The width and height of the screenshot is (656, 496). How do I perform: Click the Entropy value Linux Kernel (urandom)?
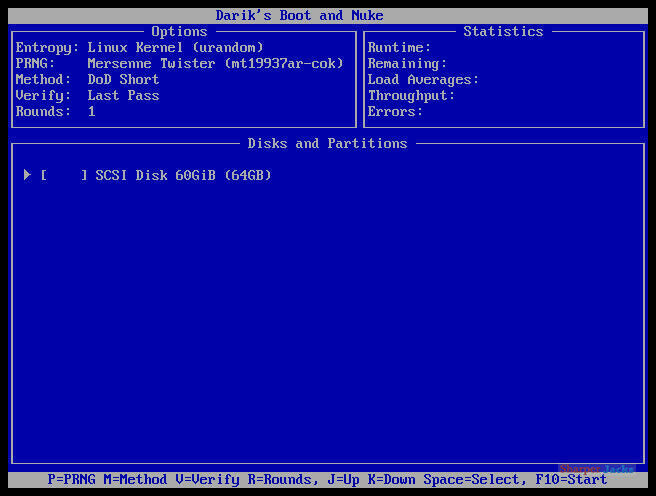[x=175, y=47]
